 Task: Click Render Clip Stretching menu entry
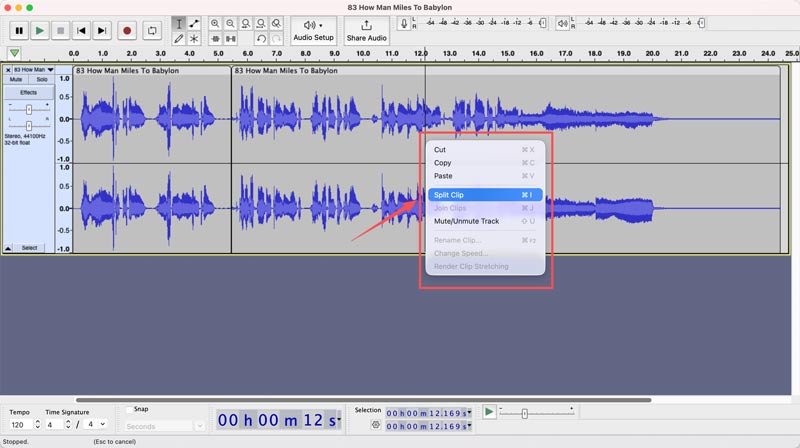click(484, 266)
